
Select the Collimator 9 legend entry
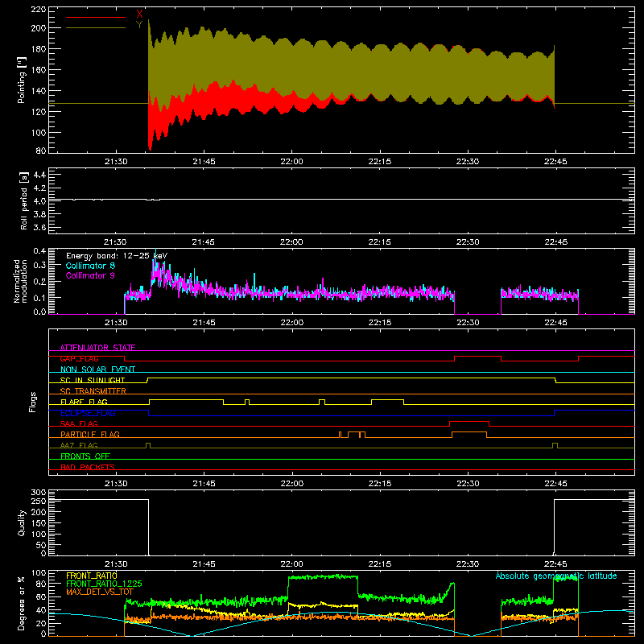click(x=90, y=275)
